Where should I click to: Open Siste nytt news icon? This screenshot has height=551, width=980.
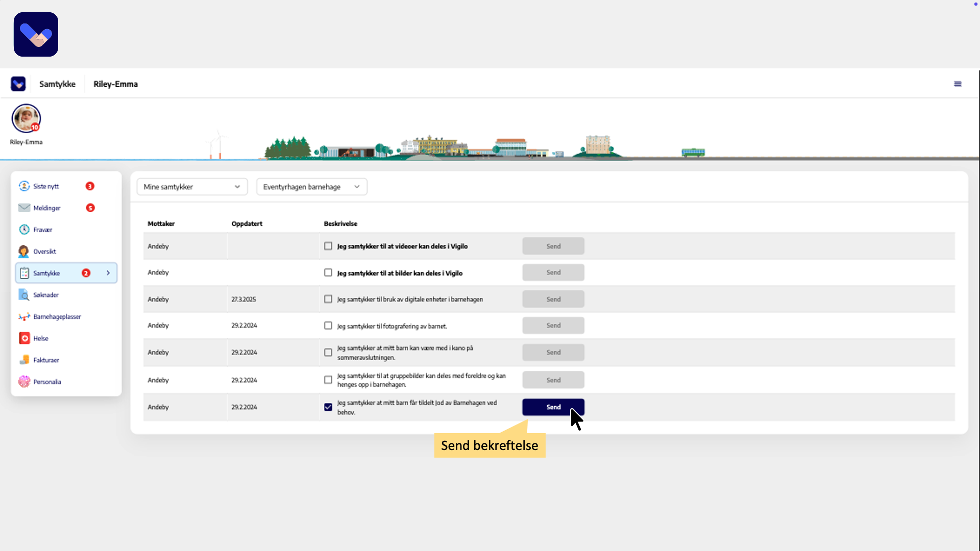click(24, 186)
